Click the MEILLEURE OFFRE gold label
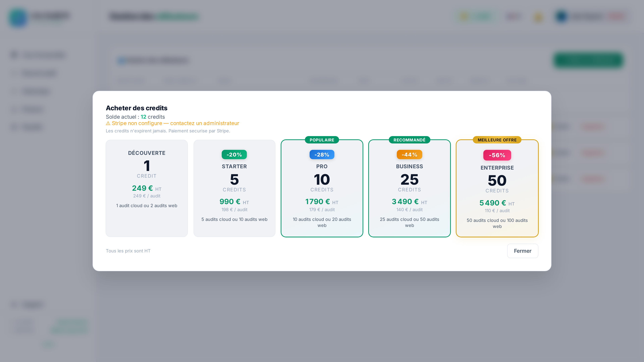 [497, 140]
